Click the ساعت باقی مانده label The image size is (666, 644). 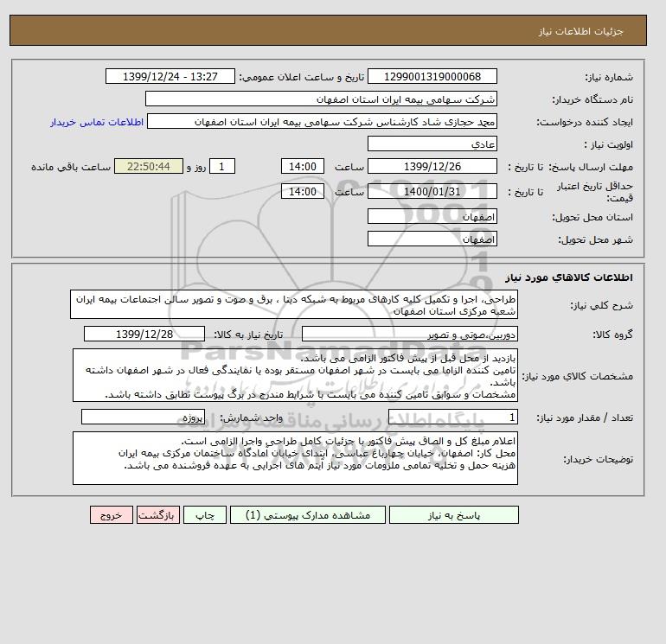tap(71, 167)
